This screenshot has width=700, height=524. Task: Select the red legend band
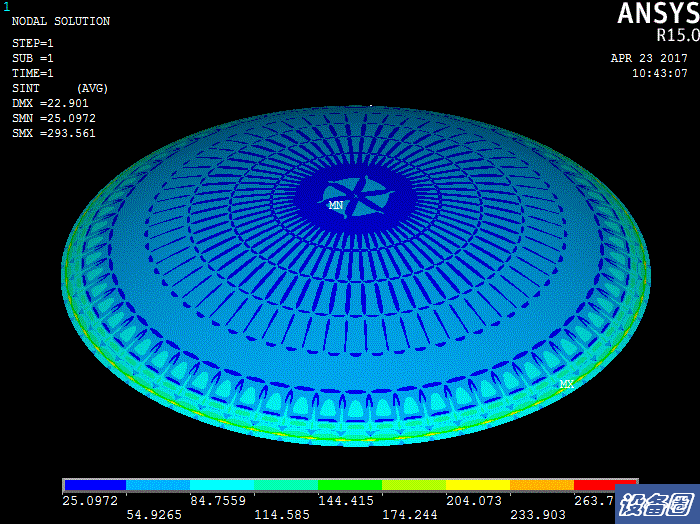click(606, 484)
